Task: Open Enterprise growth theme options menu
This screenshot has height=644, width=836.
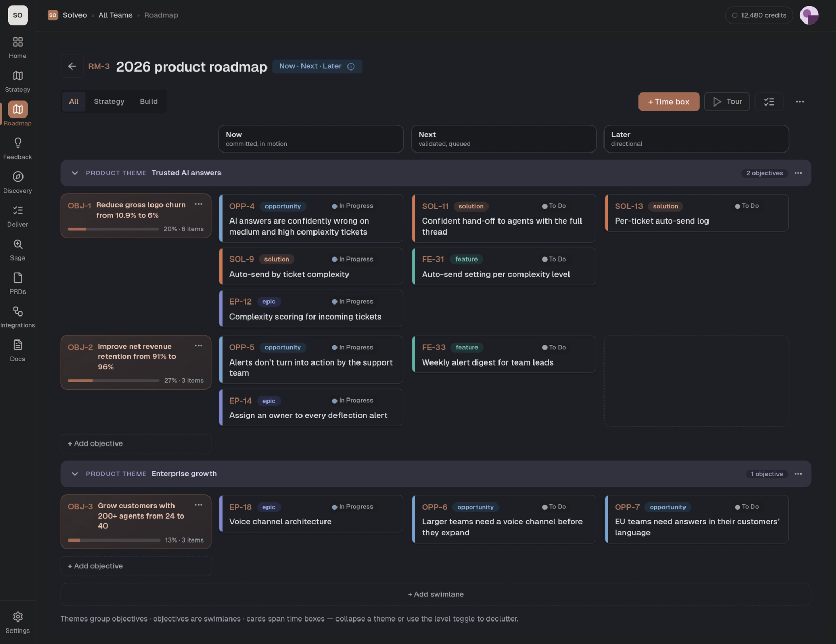Action: tap(798, 474)
